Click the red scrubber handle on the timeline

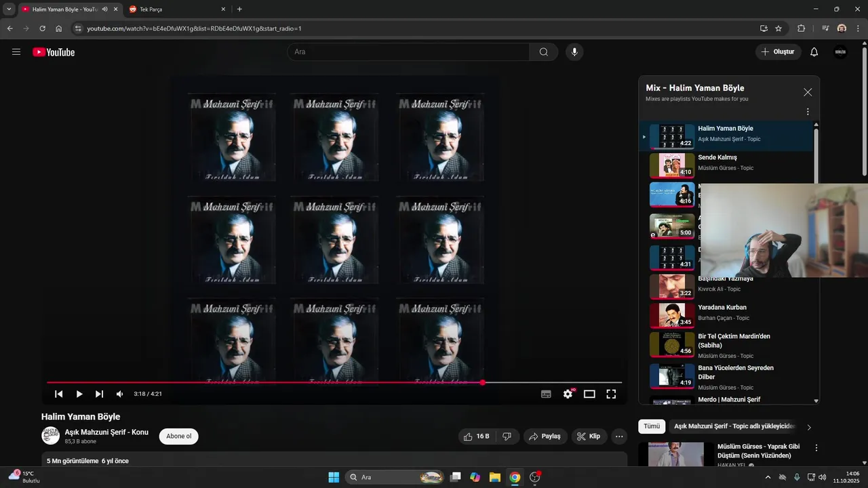click(x=483, y=382)
